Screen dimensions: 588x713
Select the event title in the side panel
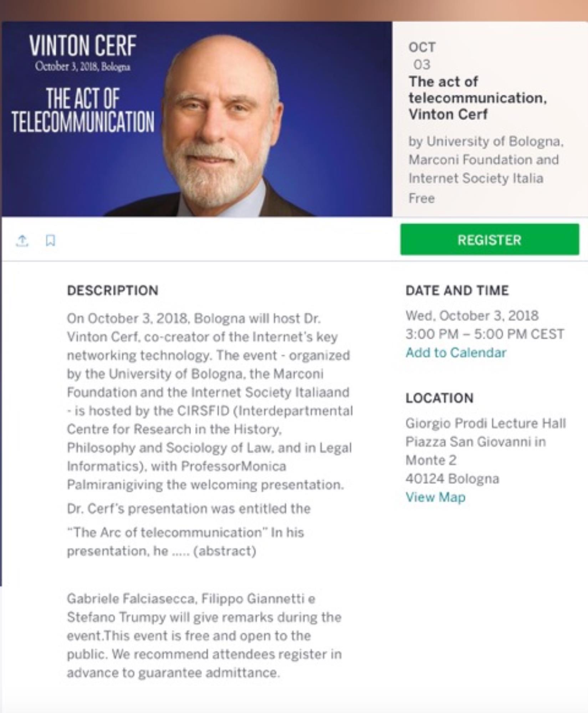coord(477,98)
